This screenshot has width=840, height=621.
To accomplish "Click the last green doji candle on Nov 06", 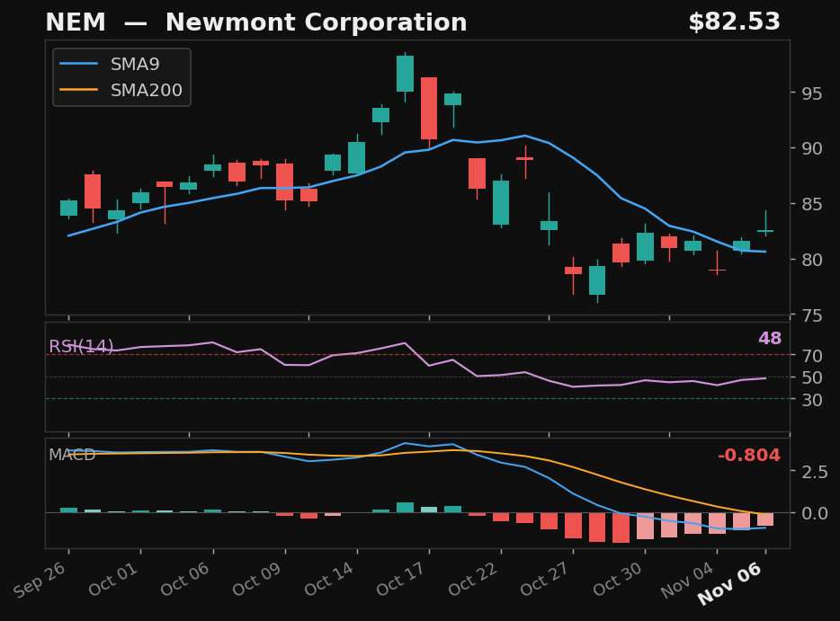I will (765, 230).
